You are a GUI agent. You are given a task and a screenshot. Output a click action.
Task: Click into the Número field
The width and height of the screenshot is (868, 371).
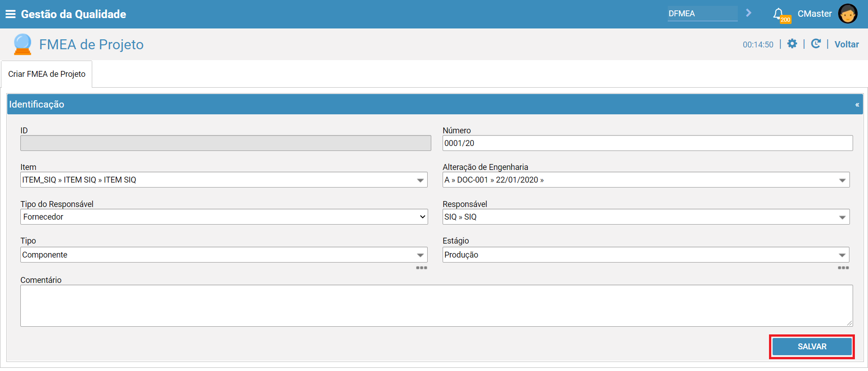[647, 143]
